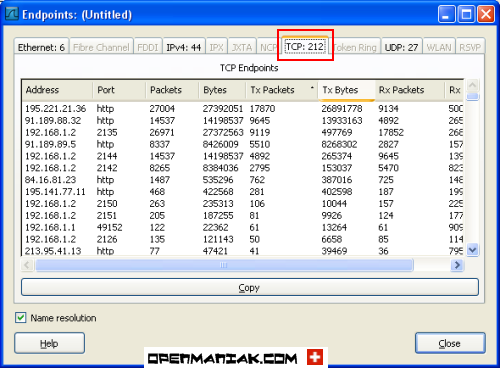Sort by the Rx Packets column header
The height and width of the screenshot is (368, 500).
[410, 90]
